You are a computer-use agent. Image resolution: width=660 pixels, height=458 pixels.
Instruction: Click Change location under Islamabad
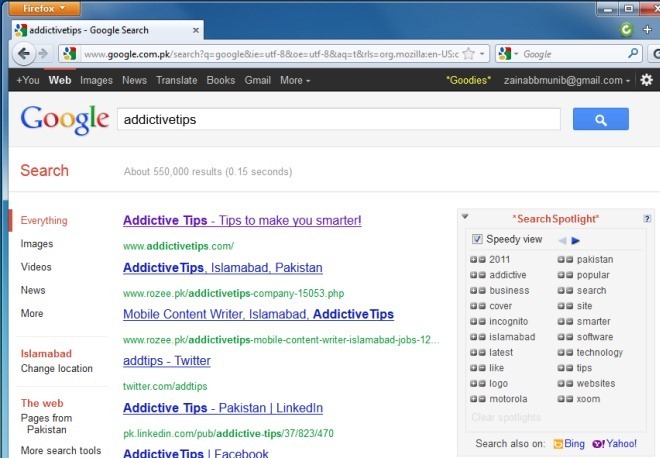[57, 368]
